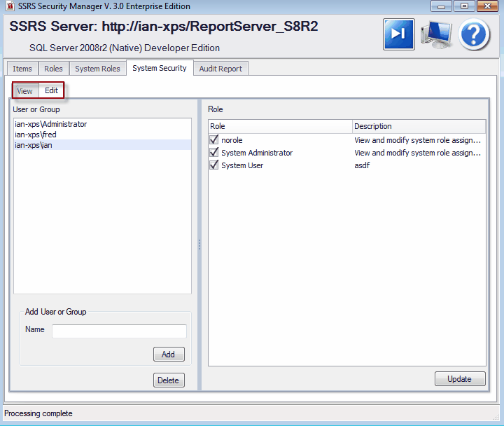Close the SSRS Security Manager window
504x426 pixels.
488,6
